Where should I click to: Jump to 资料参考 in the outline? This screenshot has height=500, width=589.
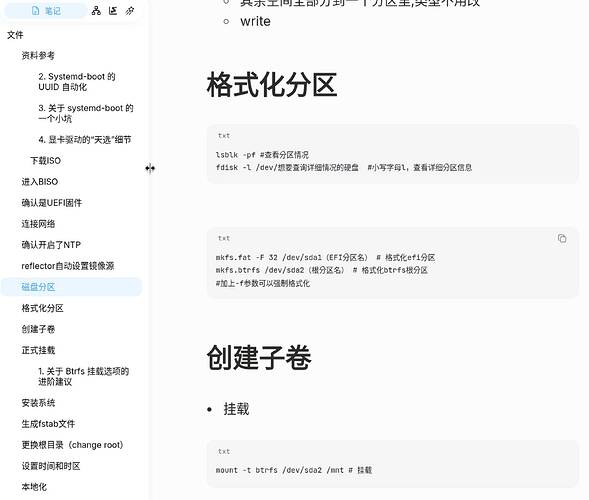38,56
